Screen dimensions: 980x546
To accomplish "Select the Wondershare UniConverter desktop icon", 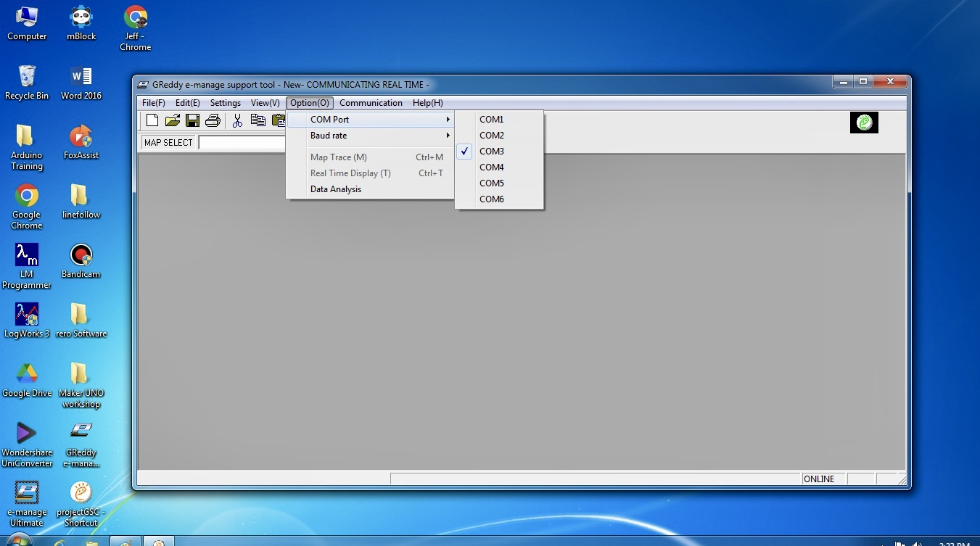I will (x=27, y=444).
